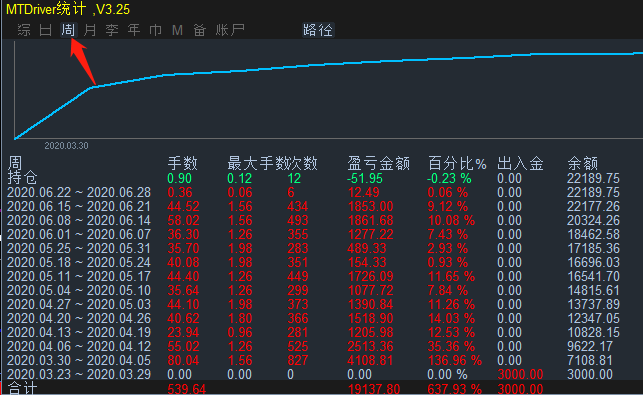Click the -51.95 open position profit value
The image size is (643, 395).
click(x=365, y=178)
